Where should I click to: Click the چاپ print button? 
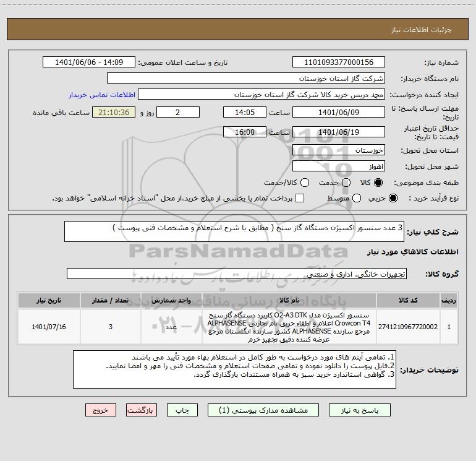[x=182, y=410]
